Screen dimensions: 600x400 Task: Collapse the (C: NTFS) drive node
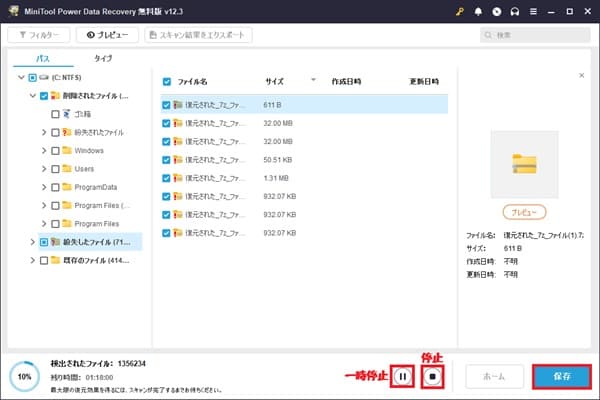21,77
